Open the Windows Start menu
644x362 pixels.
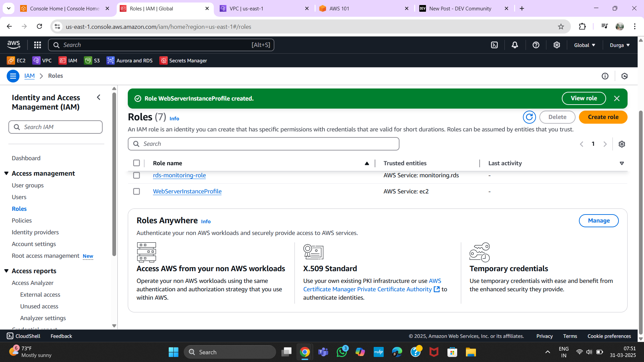(173, 352)
